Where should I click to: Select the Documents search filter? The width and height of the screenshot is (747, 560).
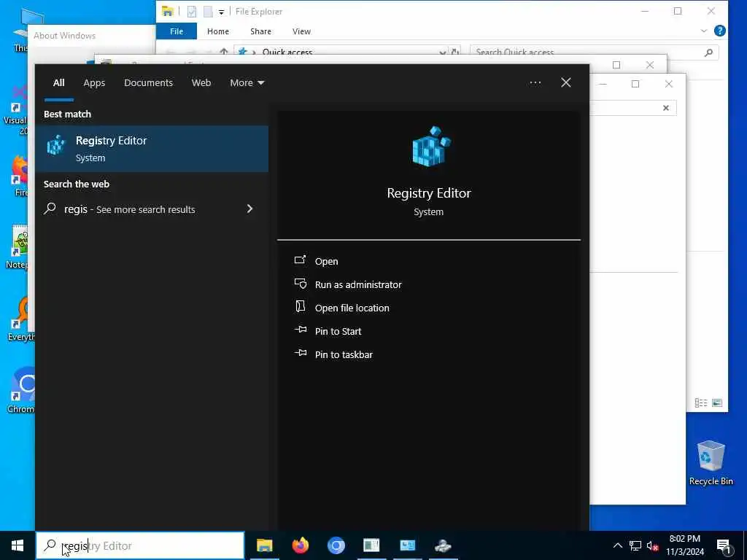pos(148,83)
